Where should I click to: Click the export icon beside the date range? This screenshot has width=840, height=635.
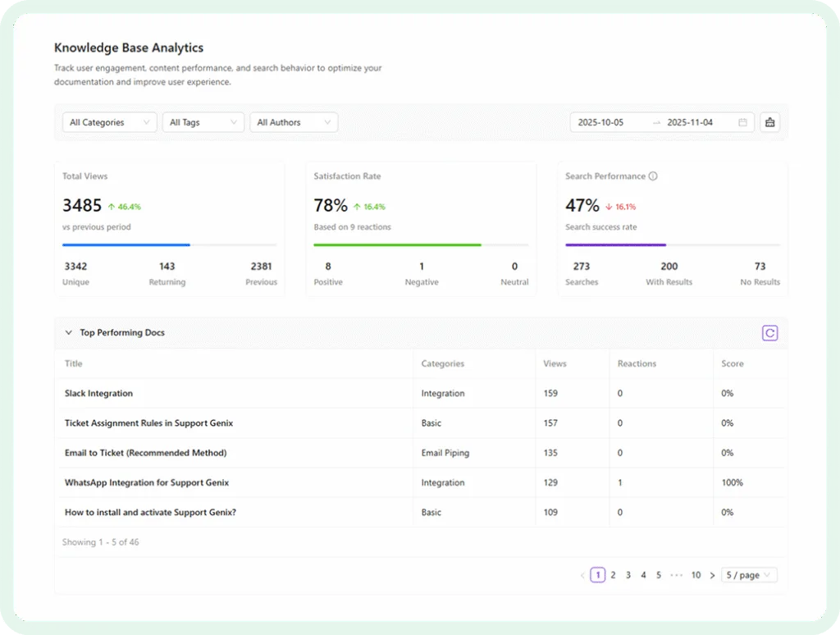[x=769, y=121]
